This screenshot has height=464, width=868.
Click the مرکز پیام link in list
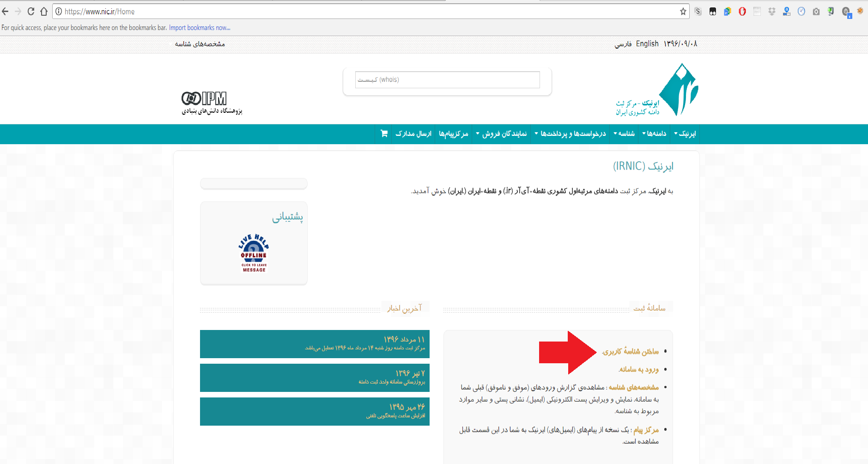click(x=646, y=430)
